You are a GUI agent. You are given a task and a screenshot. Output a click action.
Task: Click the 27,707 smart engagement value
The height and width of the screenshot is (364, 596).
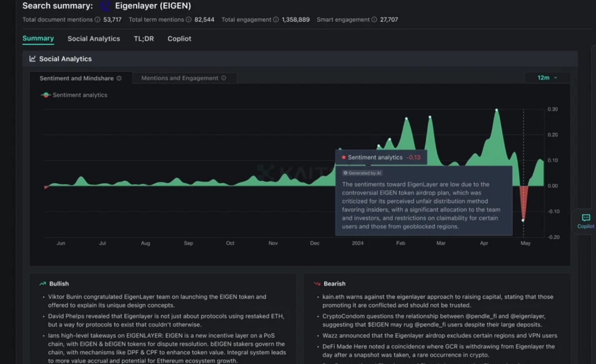pos(389,19)
